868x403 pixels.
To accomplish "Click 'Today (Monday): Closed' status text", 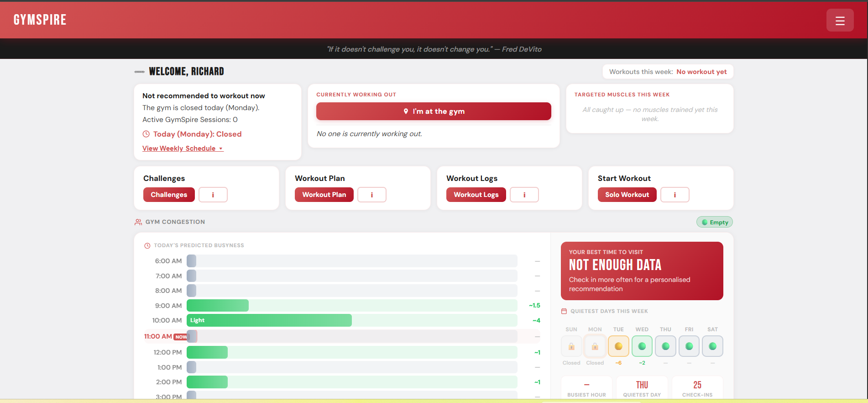I will [197, 134].
